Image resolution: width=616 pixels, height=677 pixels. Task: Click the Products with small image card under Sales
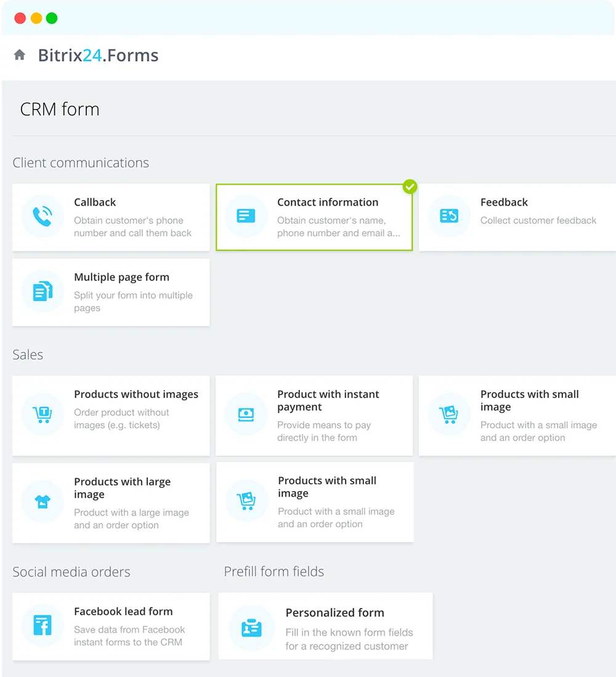(x=314, y=502)
